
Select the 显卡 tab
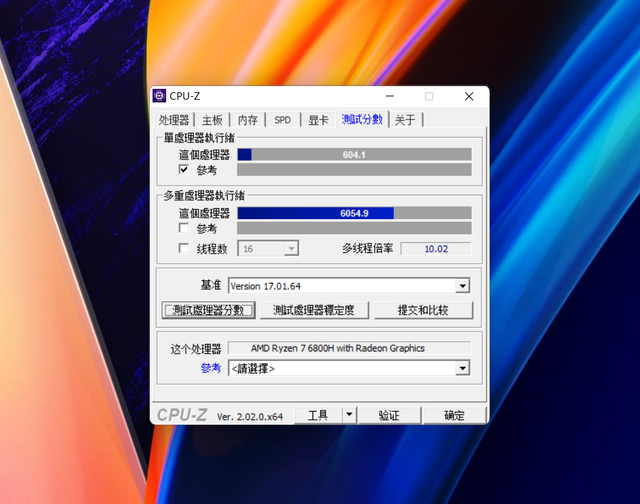click(318, 120)
